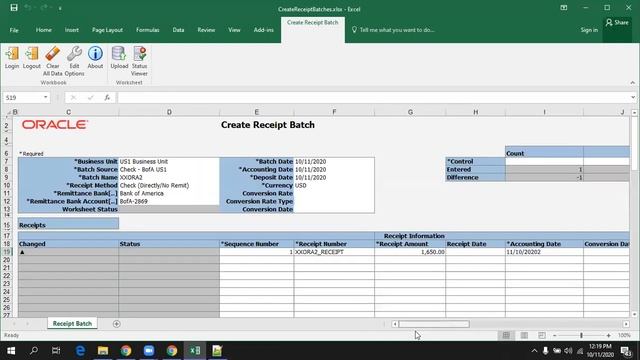Click the zoom out minus icon
The width and height of the screenshot is (640, 360).
pyautogui.click(x=555, y=336)
